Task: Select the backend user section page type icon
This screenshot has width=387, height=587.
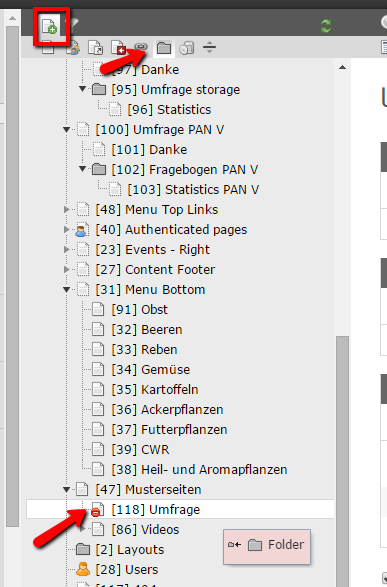Action: pos(73,48)
